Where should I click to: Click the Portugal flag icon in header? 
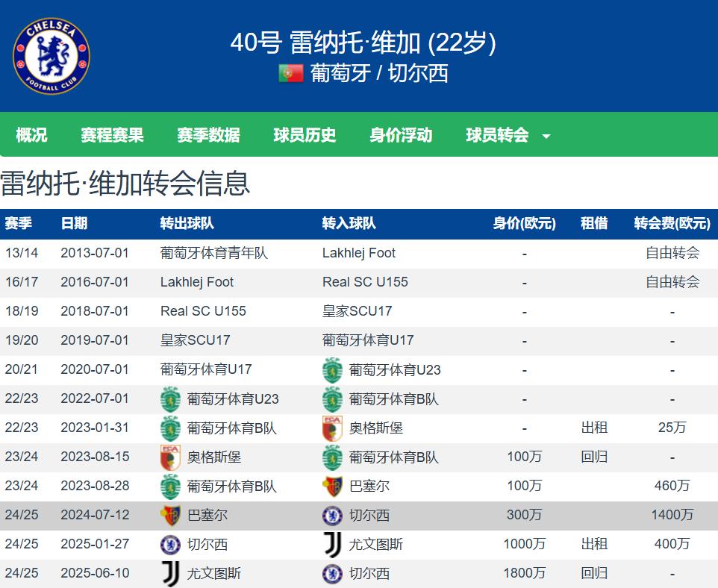click(x=291, y=73)
